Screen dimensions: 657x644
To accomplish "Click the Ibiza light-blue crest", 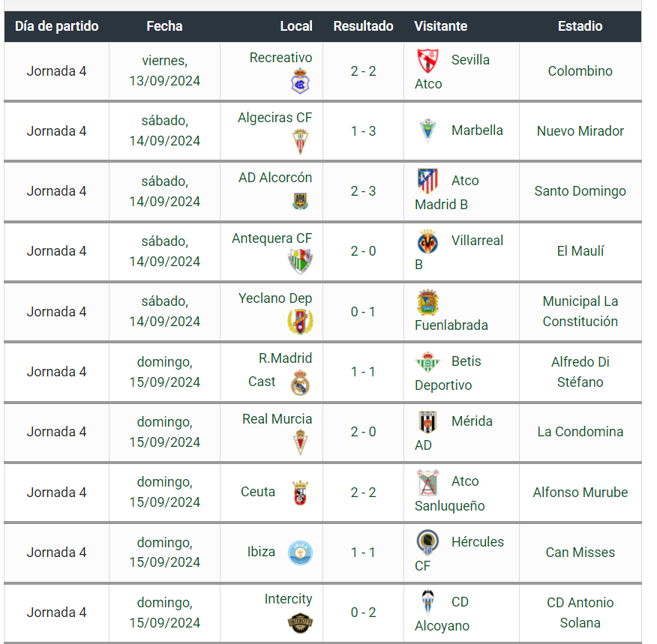I will pyautogui.click(x=300, y=553).
